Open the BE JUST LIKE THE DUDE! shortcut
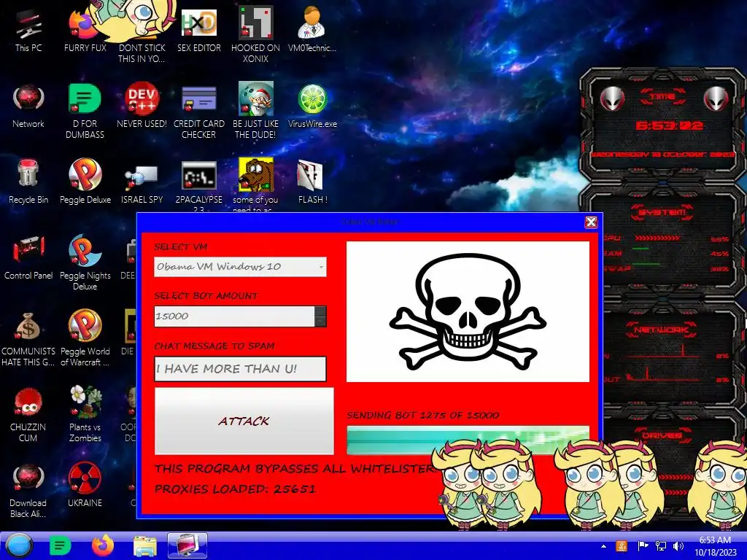 click(x=255, y=111)
